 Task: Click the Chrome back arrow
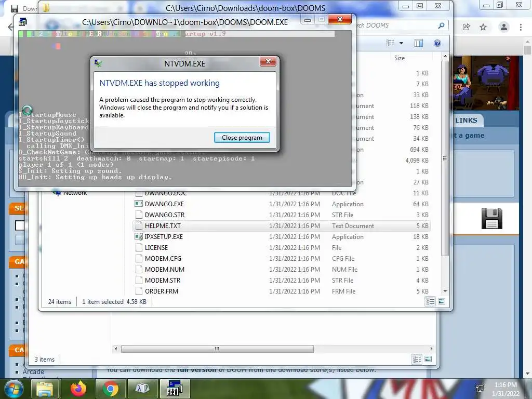11,27
